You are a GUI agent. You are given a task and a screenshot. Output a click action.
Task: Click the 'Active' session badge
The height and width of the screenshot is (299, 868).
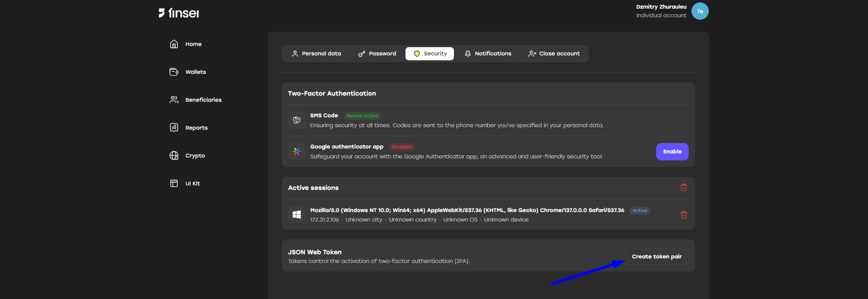click(639, 210)
